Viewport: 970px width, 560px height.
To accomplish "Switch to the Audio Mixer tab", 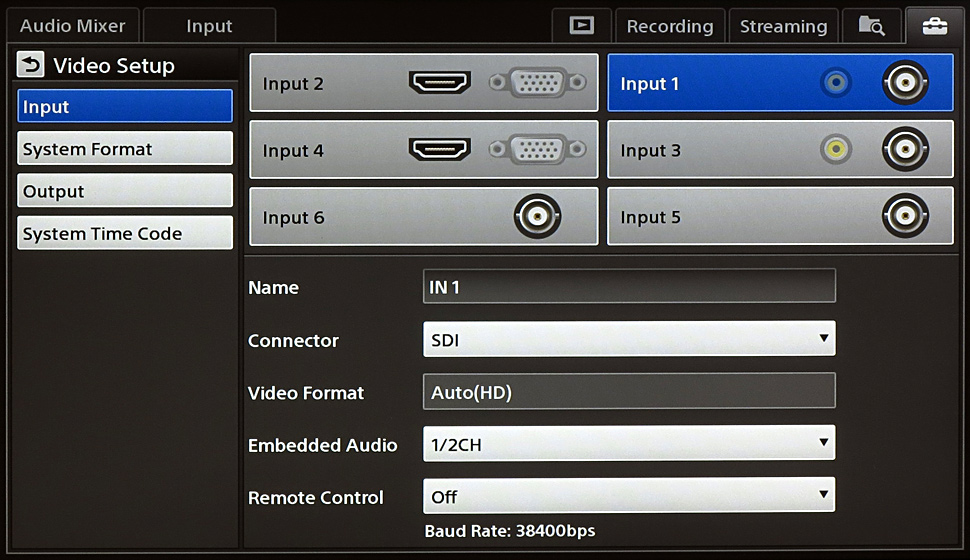I will pos(72,26).
